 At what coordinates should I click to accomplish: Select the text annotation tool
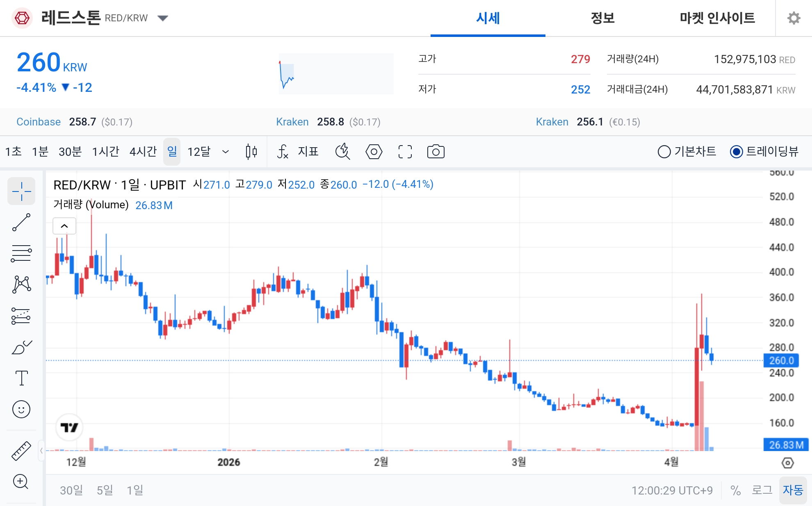pos(21,378)
